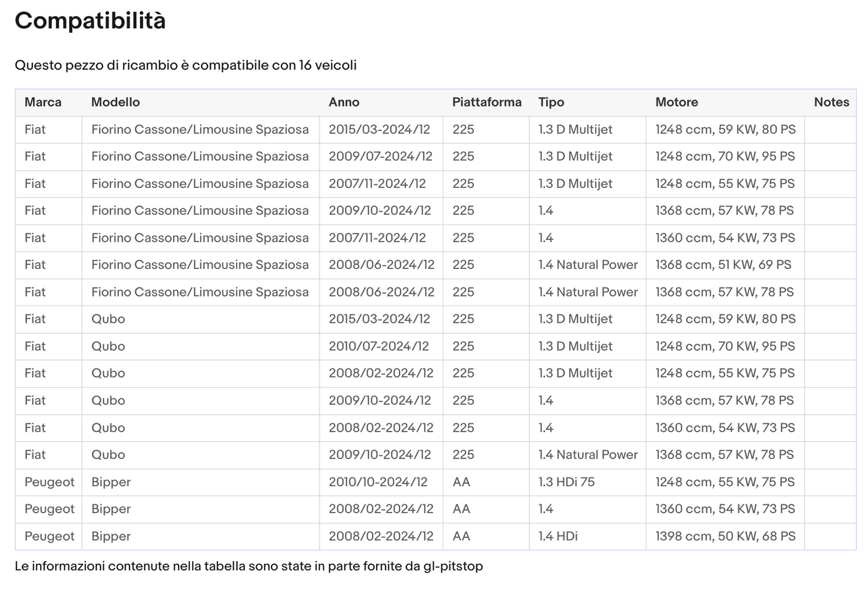
Task: Click the Modello column header
Action: 115,102
